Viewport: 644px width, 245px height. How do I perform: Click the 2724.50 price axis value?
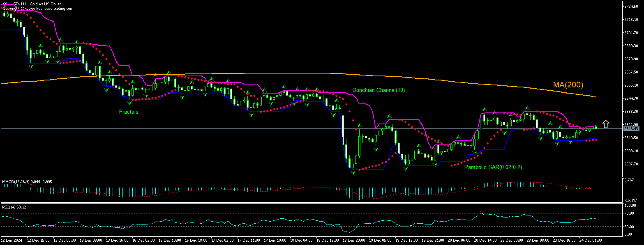point(631,7)
